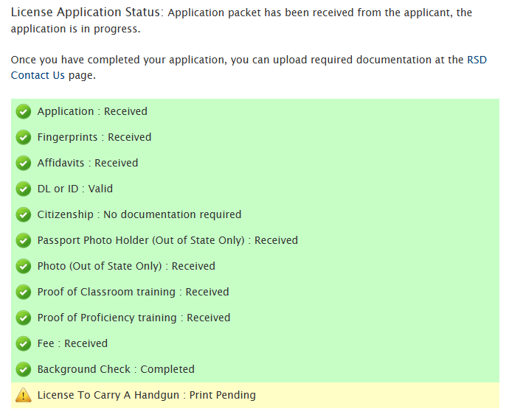Click the checkmark beside Background Check
This screenshot has width=509, height=420.
[x=24, y=370]
